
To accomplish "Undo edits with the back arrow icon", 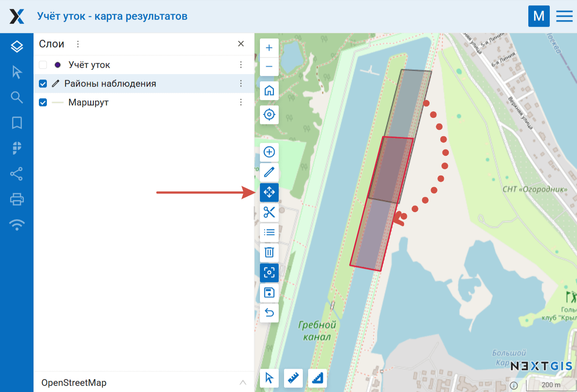I will point(269,313).
